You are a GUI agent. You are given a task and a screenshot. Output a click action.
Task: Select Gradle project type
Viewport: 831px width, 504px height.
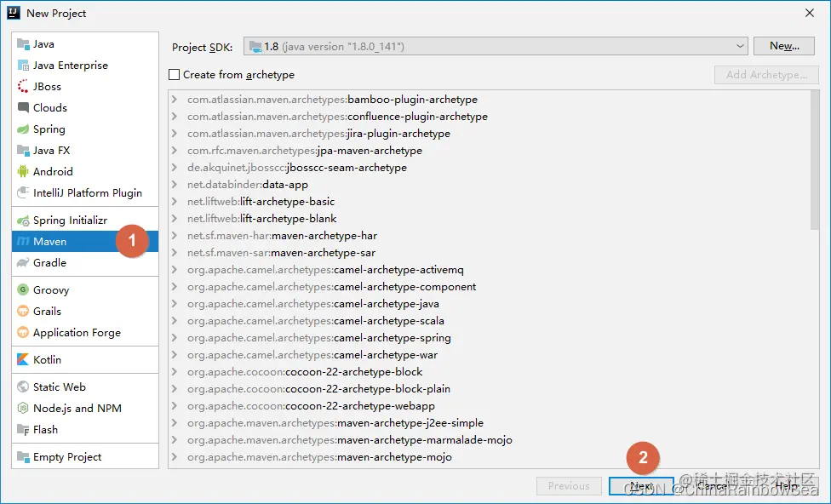[85, 262]
